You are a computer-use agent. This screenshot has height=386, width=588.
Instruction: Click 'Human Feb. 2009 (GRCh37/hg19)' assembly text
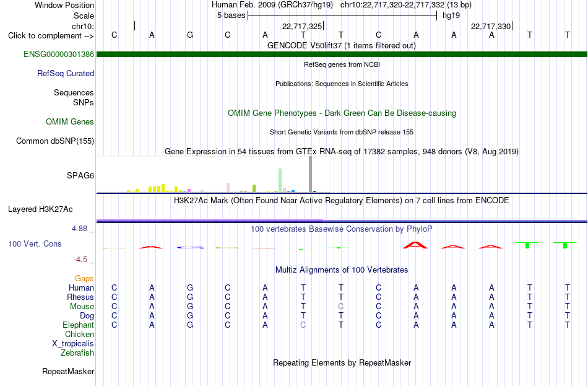272,5
